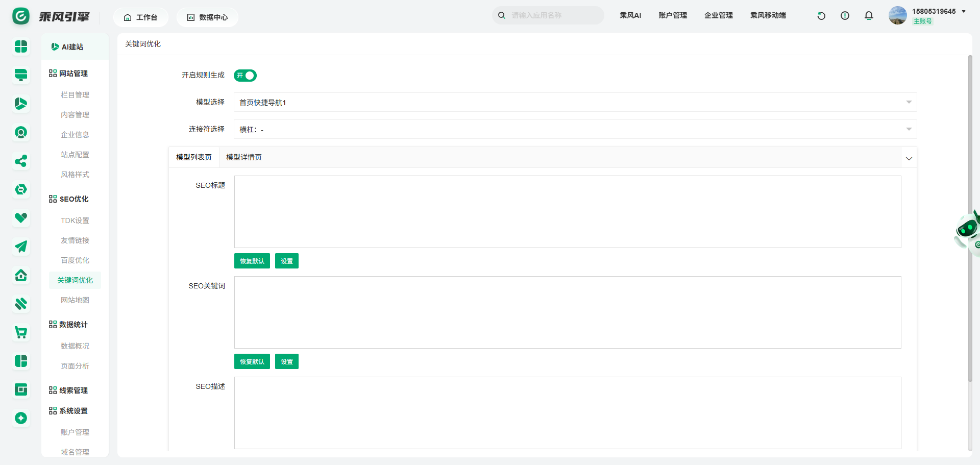The width and height of the screenshot is (980, 465).
Task: Switch to the 模型详情页 tab
Action: click(243, 157)
